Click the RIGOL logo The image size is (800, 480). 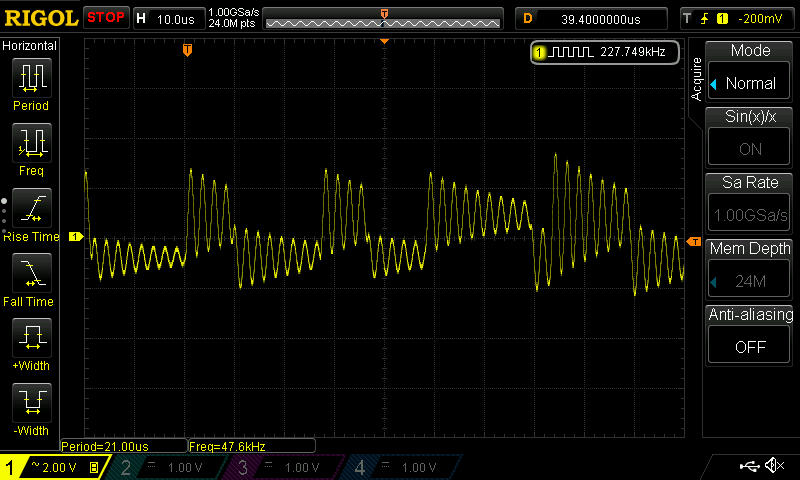click(x=41, y=18)
